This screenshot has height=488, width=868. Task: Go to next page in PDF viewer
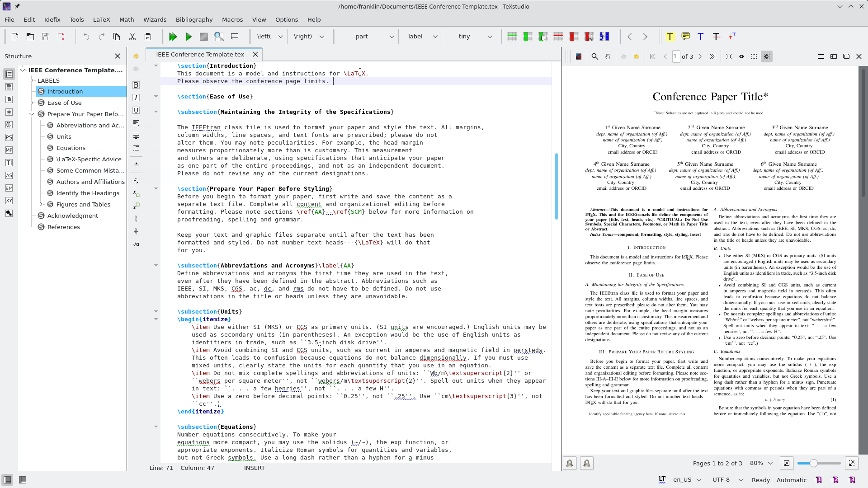tap(700, 56)
